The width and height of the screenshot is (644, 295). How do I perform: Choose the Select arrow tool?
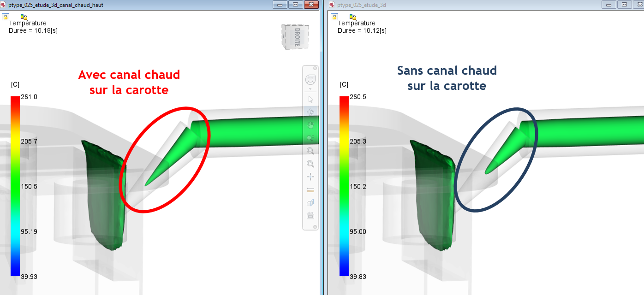pyautogui.click(x=310, y=99)
